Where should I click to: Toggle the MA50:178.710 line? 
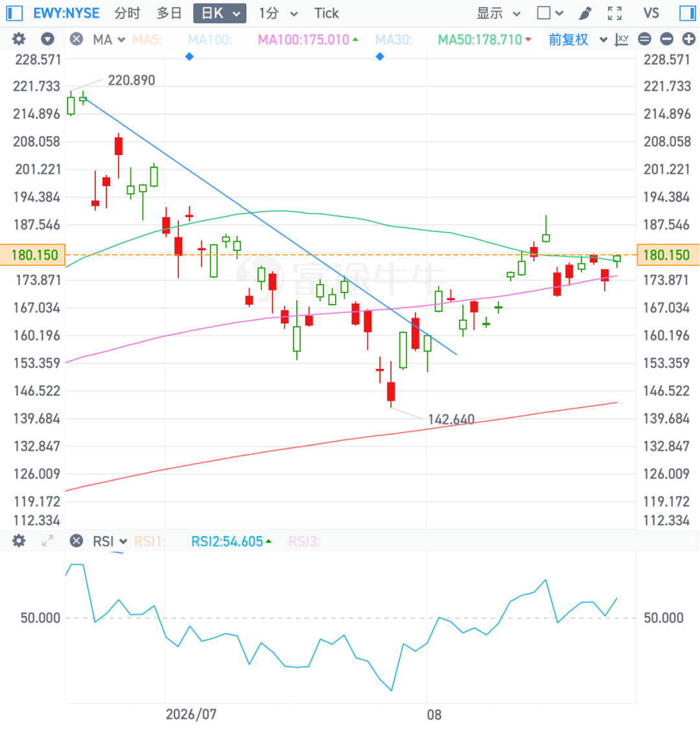click(484, 40)
